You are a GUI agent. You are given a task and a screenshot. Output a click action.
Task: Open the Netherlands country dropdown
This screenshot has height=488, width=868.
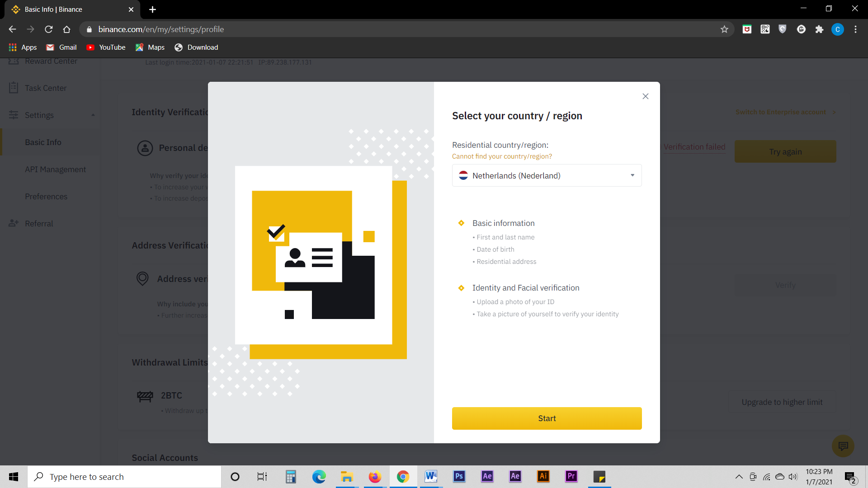(x=547, y=175)
